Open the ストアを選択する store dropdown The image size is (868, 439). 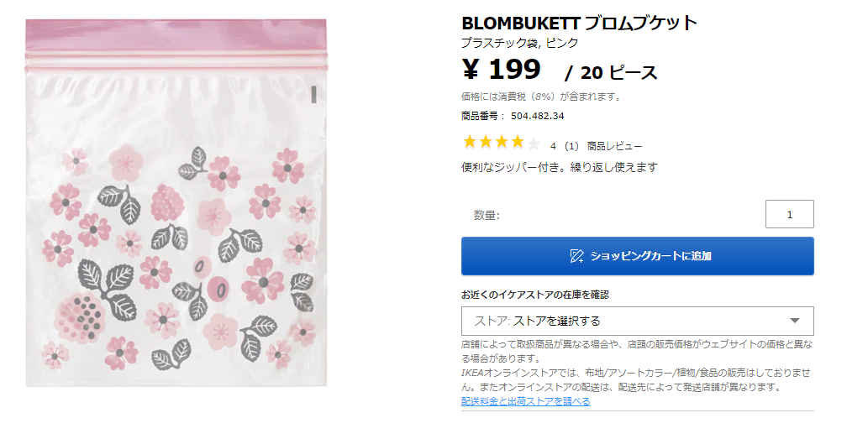[x=637, y=321]
